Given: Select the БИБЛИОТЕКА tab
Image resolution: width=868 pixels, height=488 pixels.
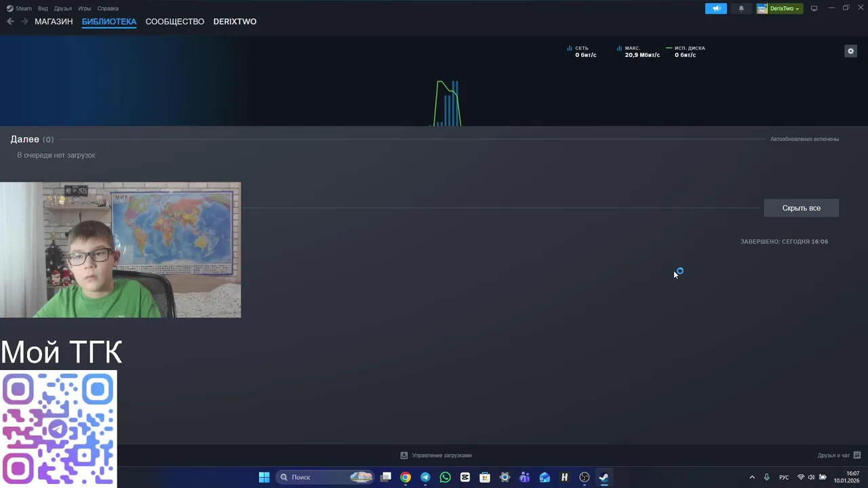Looking at the screenshot, I should point(109,22).
